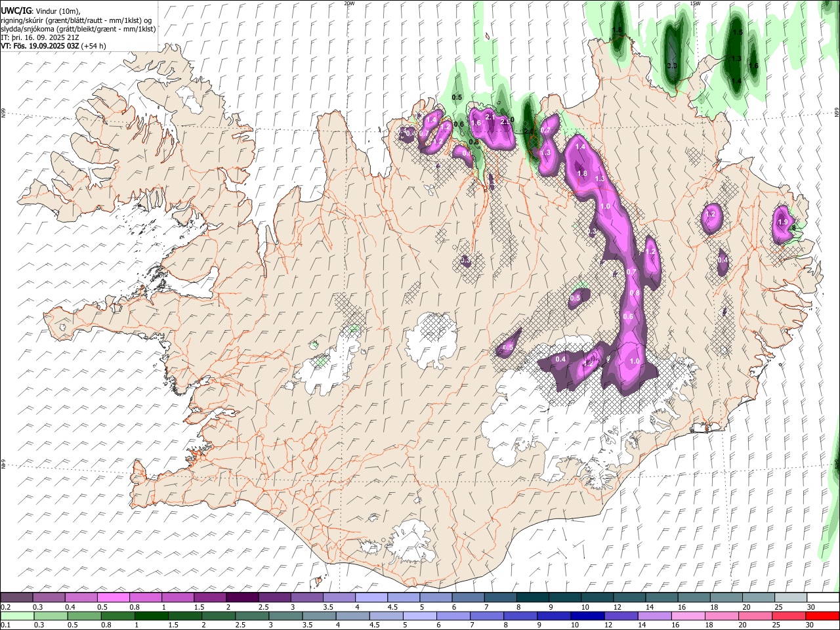Click the '20W' longitude label at top
Viewport: 840px width, 630px height.
tap(349, 3)
